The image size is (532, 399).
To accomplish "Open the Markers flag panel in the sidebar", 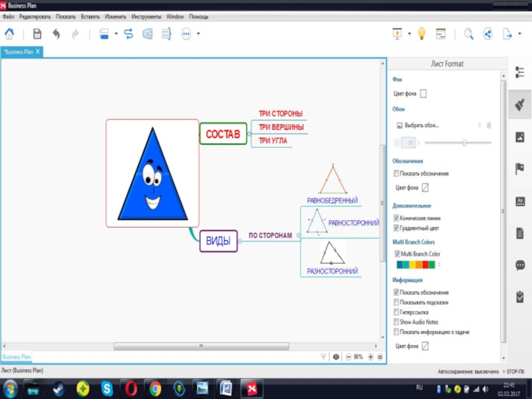I will 520,169.
